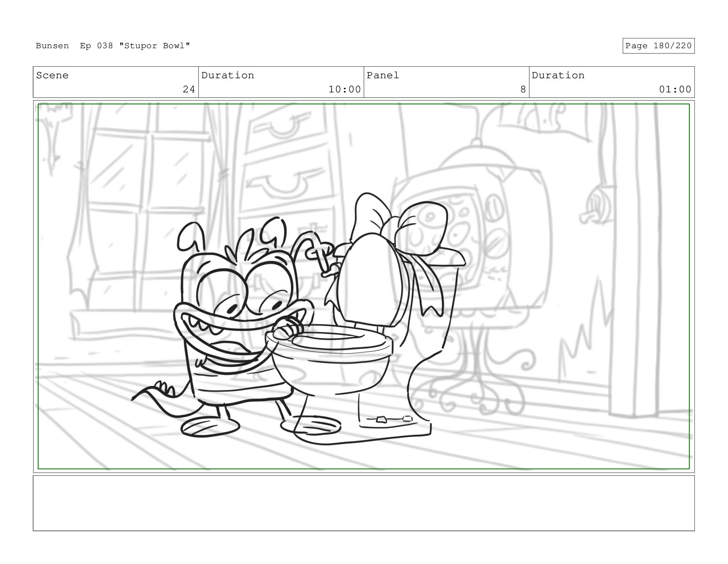Click the 'Panel' header label
Screen dimensions: 728x564
coord(383,76)
